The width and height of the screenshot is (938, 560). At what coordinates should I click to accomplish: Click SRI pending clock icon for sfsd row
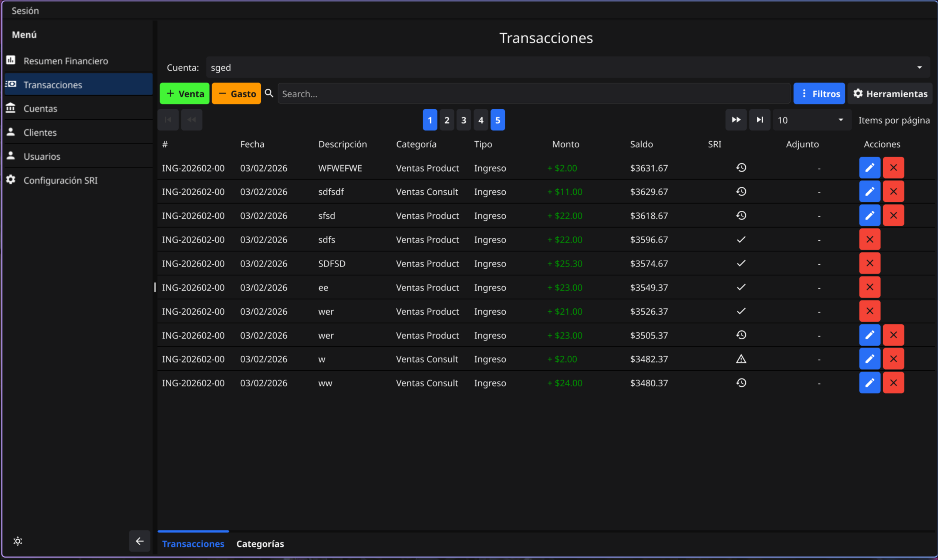[x=741, y=215]
